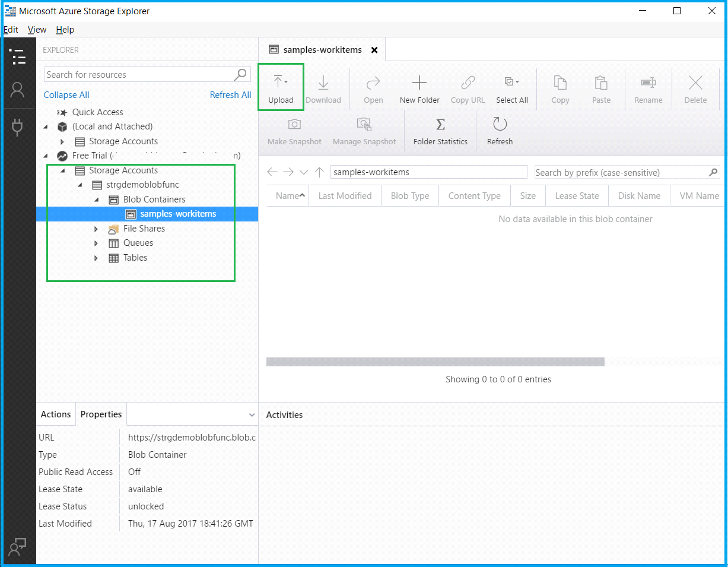Click the Last Modified date value

tap(190, 524)
